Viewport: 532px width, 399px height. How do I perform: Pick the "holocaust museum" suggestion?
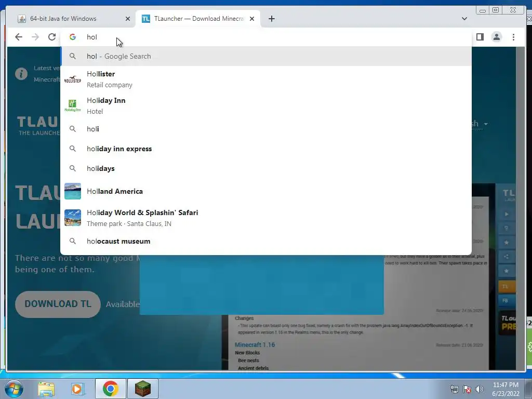[x=266, y=241]
